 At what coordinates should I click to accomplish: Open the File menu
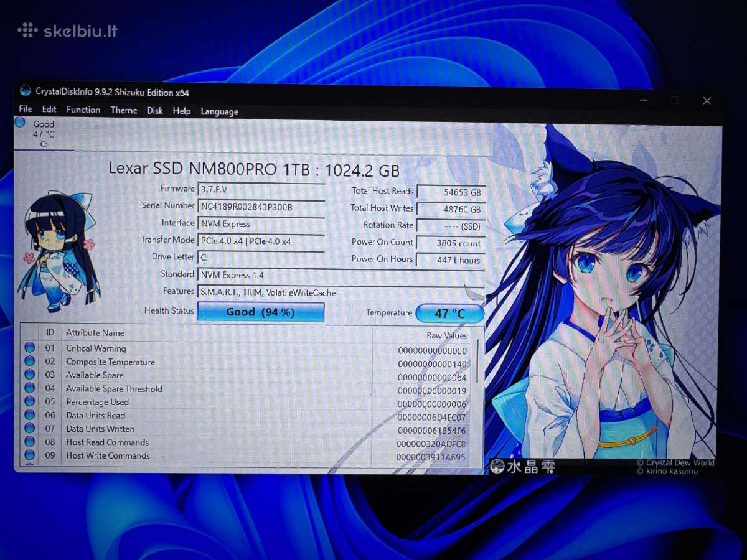tap(25, 109)
